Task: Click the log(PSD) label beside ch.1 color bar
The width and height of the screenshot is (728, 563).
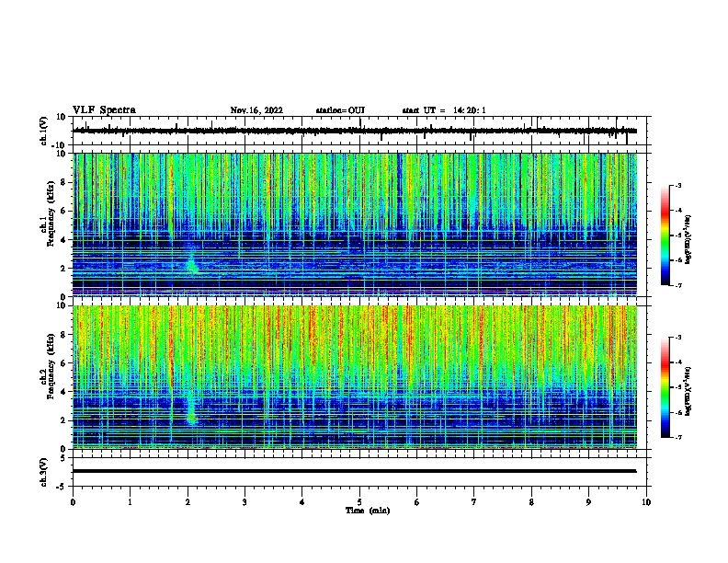Action: tap(688, 240)
